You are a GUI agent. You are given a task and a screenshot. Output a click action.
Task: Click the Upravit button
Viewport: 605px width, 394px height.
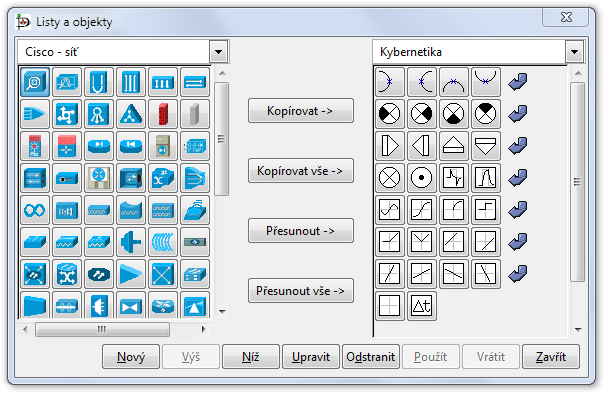point(311,357)
